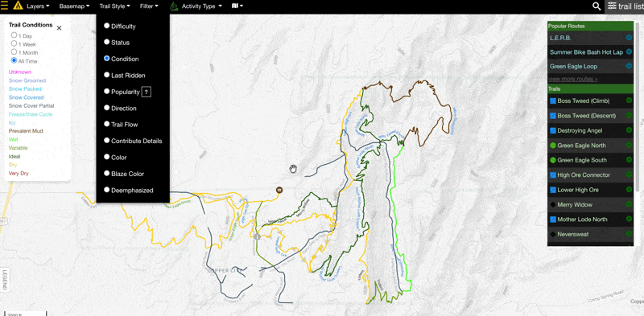The image size is (644, 316).
Task: Click the brown trailhead marker on the map
Action: pos(279,190)
